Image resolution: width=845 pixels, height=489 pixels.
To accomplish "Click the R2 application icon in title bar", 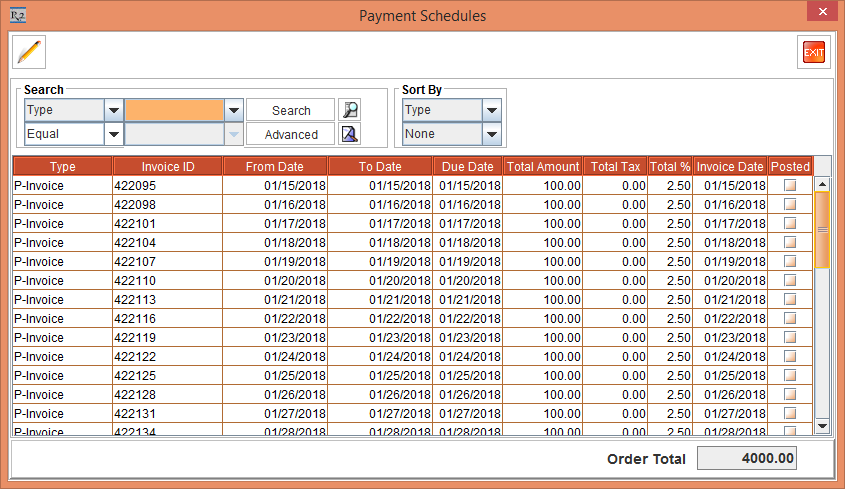I will (16, 15).
